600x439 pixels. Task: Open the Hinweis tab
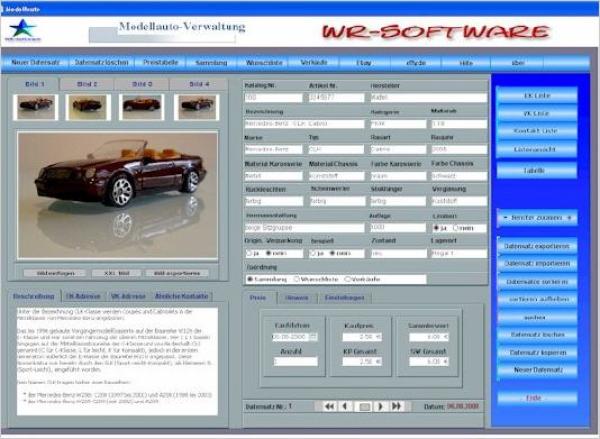coord(297,297)
